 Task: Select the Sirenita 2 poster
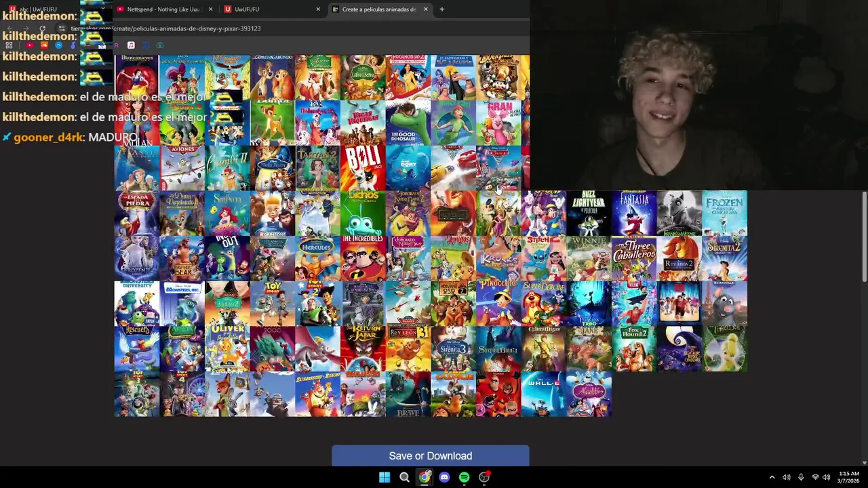click(x=725, y=259)
